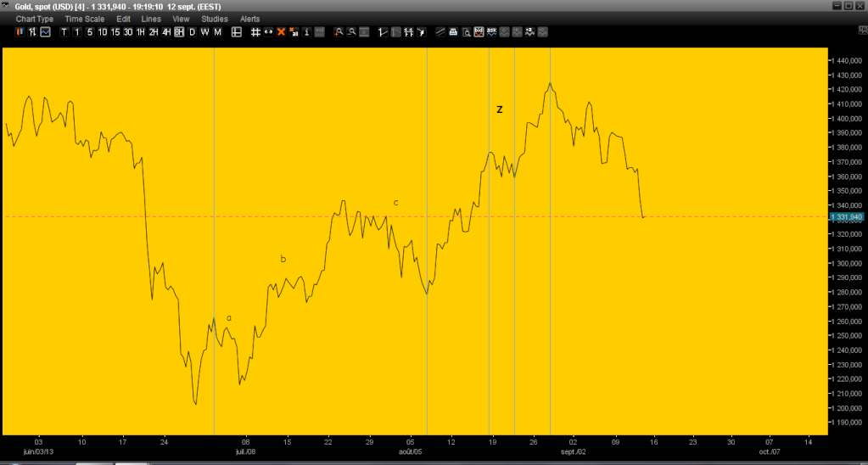
Task: Click the 'vol' volume icon
Action: tap(319, 32)
